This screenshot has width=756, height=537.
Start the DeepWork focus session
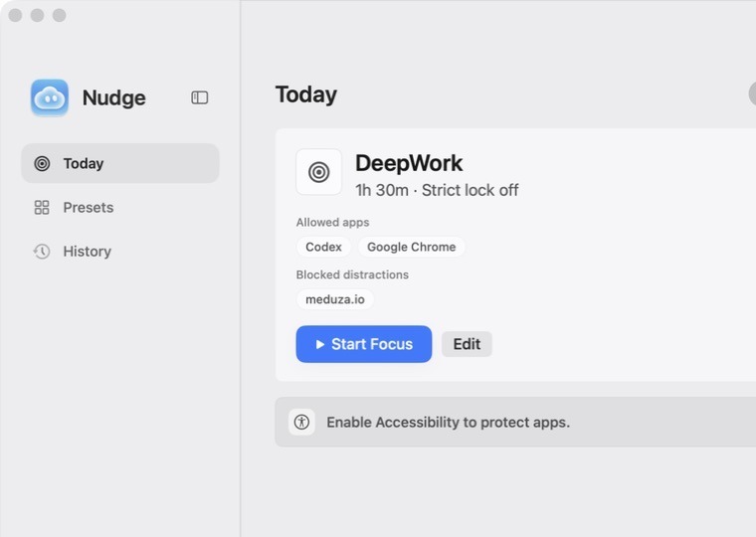pos(364,344)
